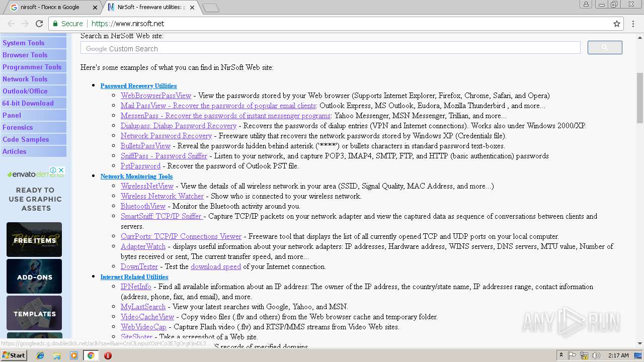Image resolution: width=644 pixels, height=362 pixels.
Task: Open 64-bit Download sidebar menu
Action: pyautogui.click(x=33, y=103)
